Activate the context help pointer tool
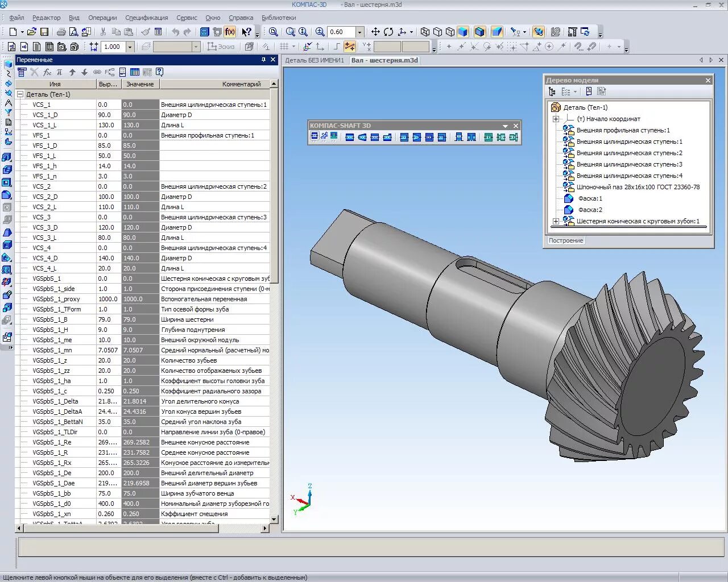 [246, 32]
